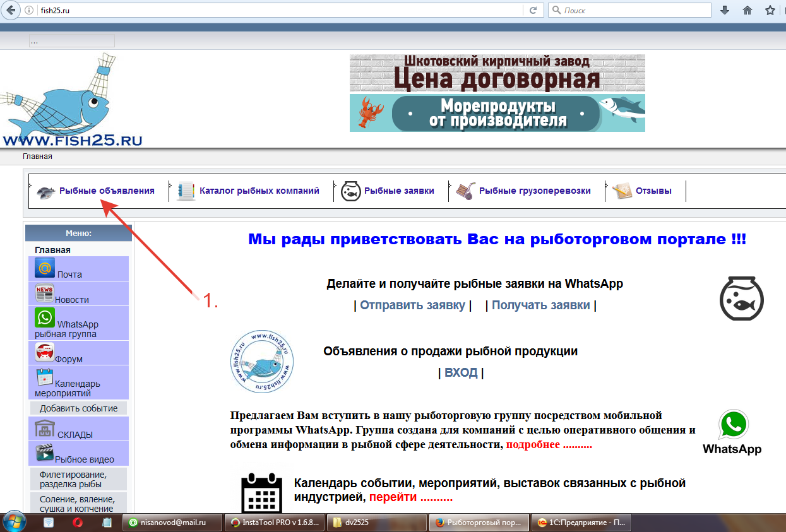Viewport: 786px width, 532px height.
Task: Click the green WhatsApp icon in sidebar
Action: (45, 317)
